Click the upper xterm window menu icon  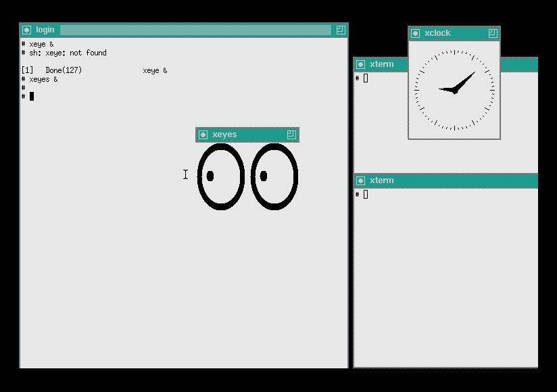click(x=360, y=64)
